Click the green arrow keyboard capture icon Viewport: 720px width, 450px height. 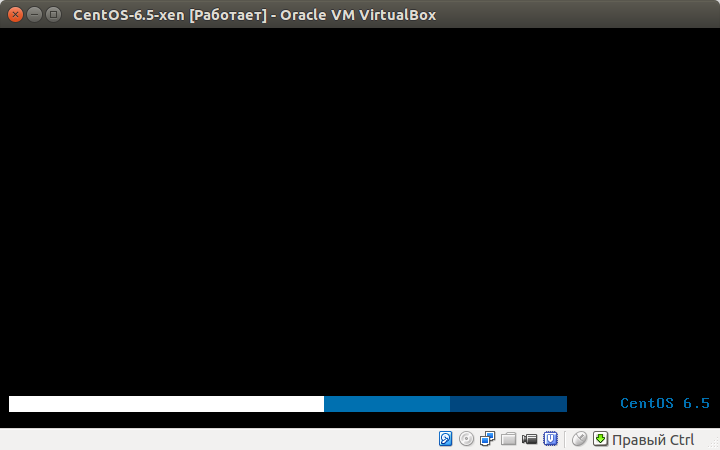click(600, 439)
